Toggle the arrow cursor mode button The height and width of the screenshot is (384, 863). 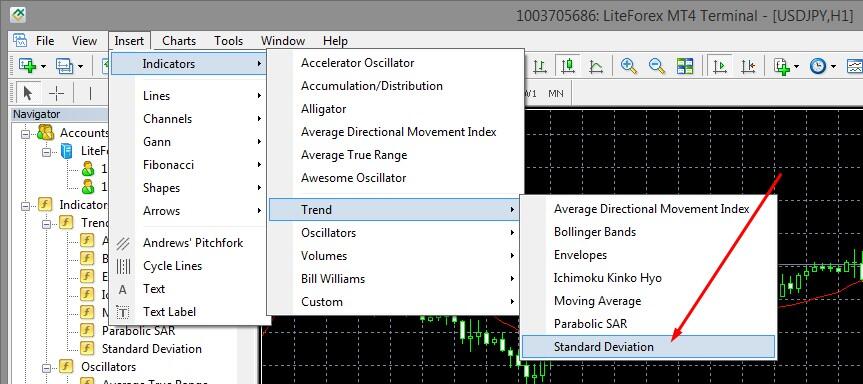(x=28, y=94)
